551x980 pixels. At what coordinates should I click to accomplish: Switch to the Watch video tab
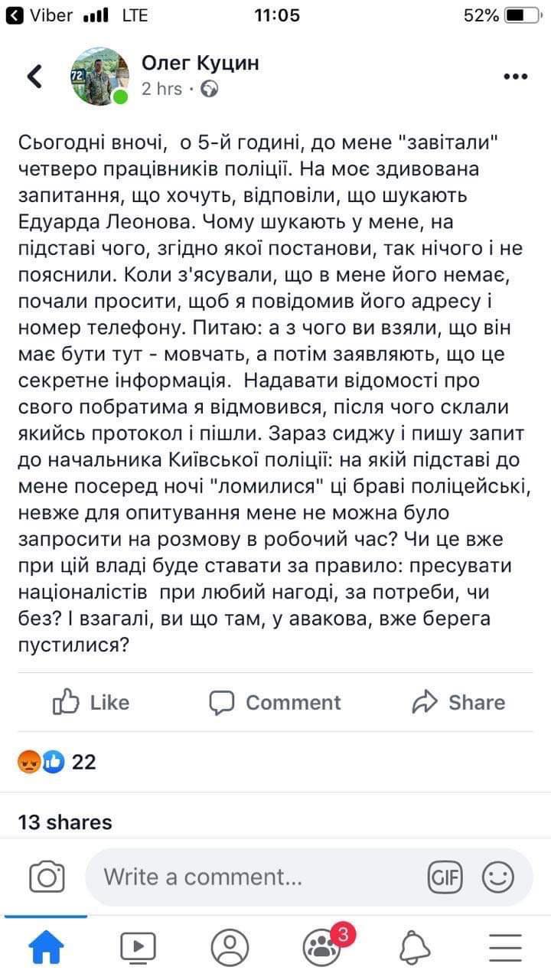pyautogui.click(x=138, y=948)
